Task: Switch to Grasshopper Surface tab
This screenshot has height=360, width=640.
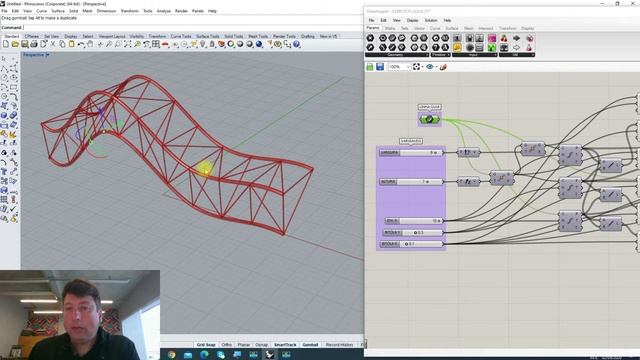Action: click(451, 28)
